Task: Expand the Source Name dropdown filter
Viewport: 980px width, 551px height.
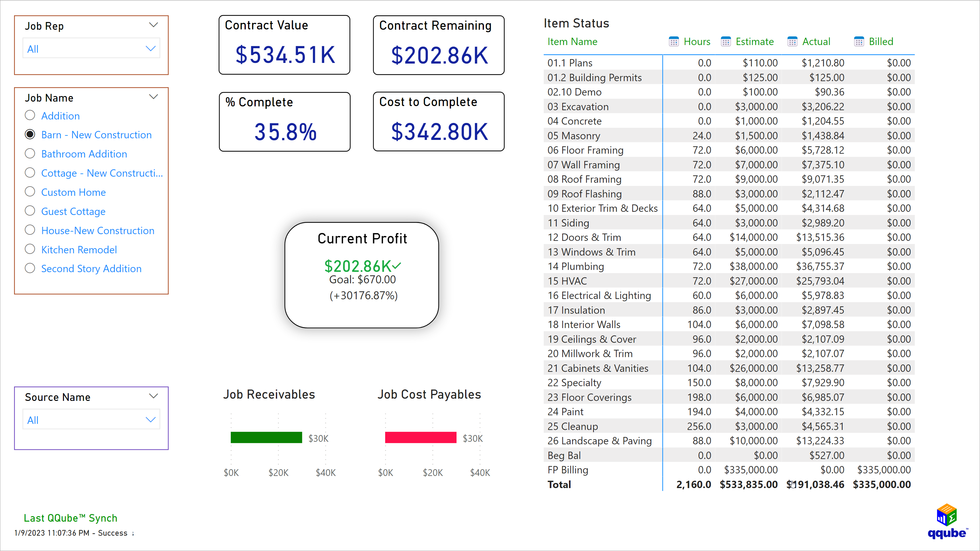Action: click(x=152, y=420)
